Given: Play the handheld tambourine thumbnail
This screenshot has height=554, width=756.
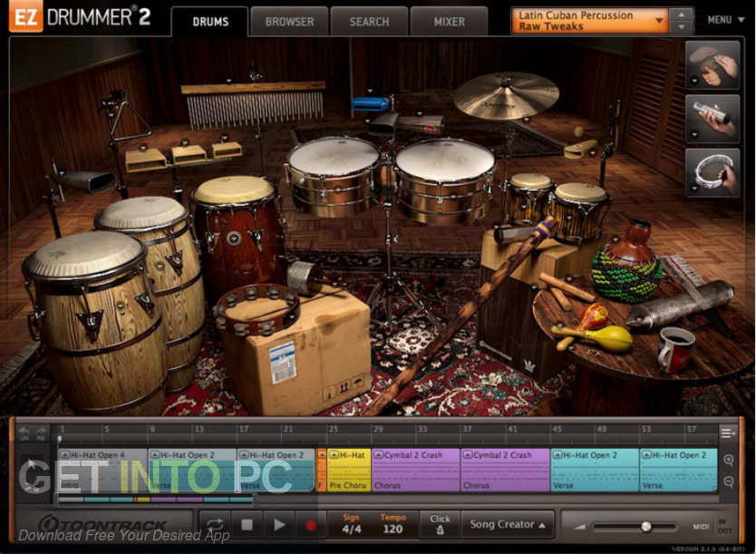Looking at the screenshot, I should pos(712,172).
